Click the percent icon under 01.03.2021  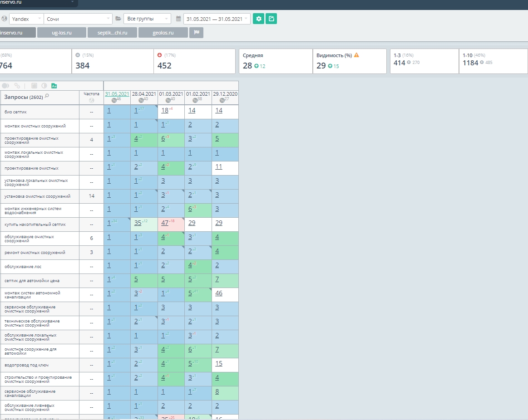tap(168, 100)
